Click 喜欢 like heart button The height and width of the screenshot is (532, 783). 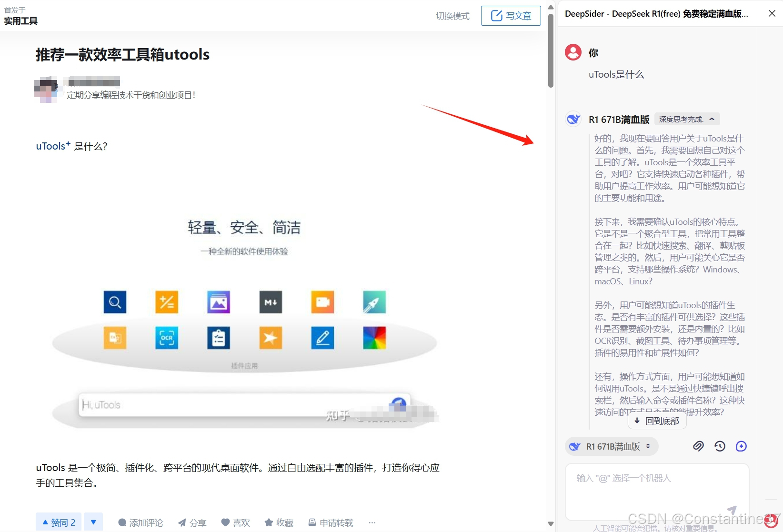point(235,522)
